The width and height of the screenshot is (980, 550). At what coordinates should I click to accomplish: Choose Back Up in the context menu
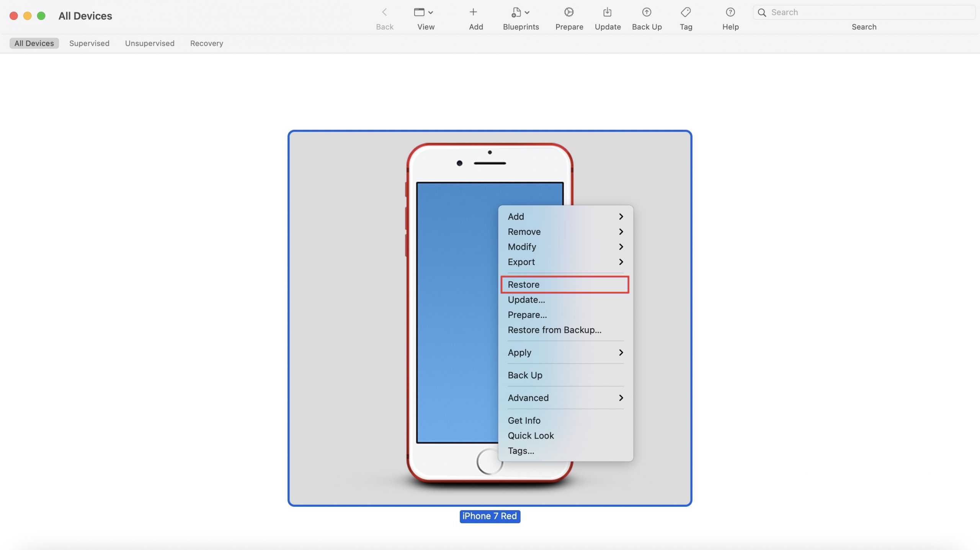(x=565, y=375)
